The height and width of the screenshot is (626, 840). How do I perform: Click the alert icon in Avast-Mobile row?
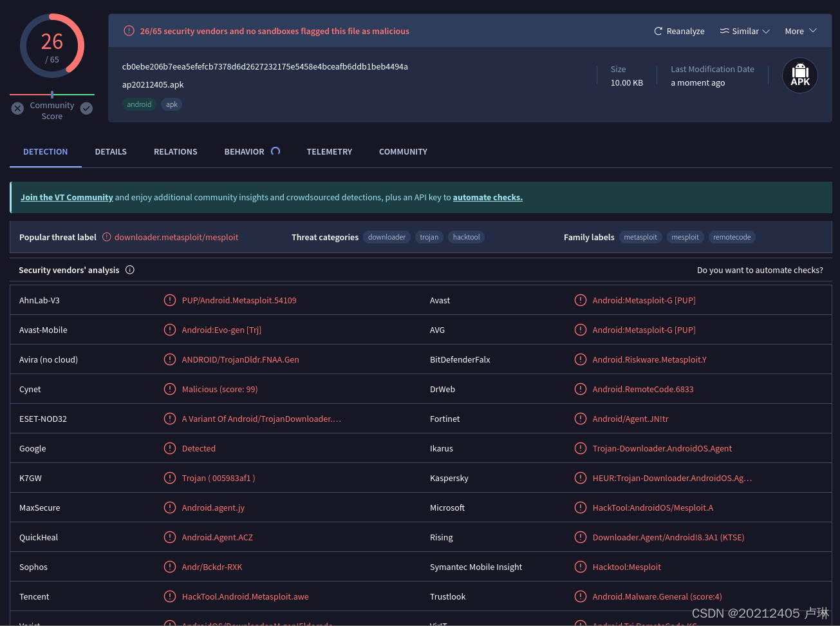click(170, 330)
